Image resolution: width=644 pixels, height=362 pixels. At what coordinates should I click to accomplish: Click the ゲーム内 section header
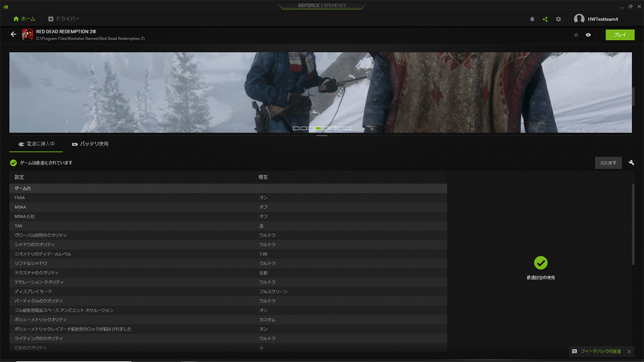tap(228, 188)
